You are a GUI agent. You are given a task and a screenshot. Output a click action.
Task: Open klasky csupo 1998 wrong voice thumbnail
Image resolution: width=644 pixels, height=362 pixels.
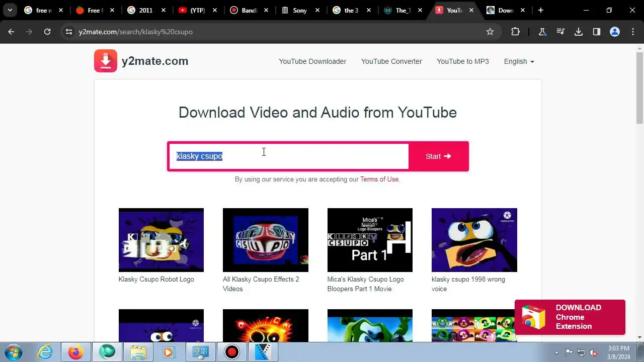(474, 240)
